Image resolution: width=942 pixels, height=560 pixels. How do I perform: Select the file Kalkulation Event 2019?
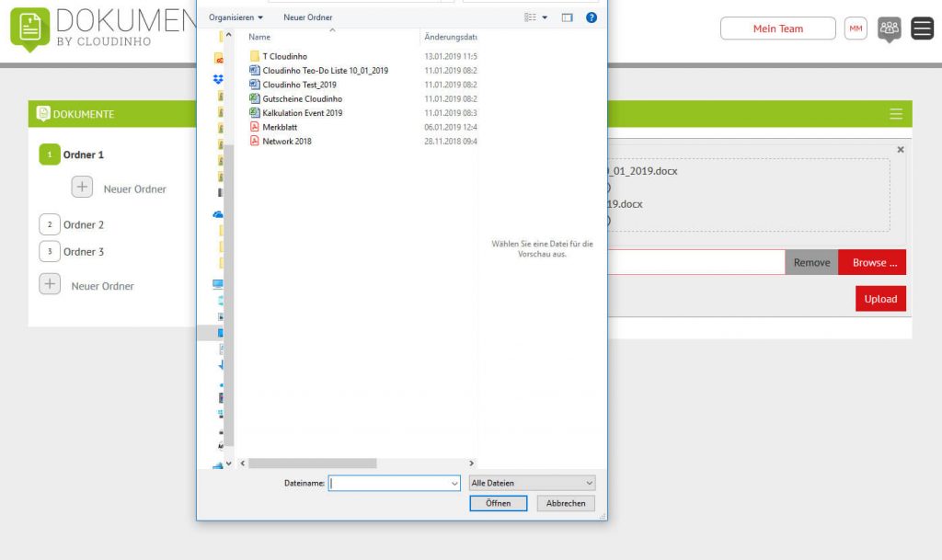click(x=302, y=113)
